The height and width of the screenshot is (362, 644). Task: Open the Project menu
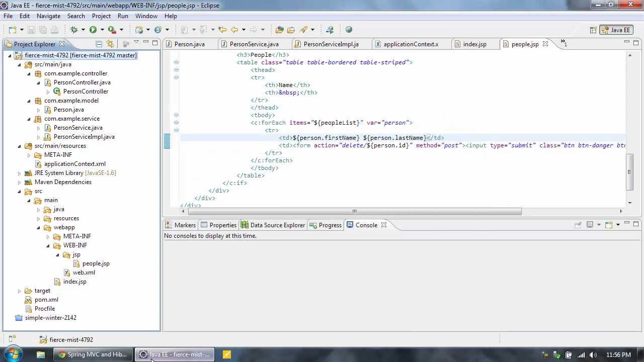click(101, 16)
